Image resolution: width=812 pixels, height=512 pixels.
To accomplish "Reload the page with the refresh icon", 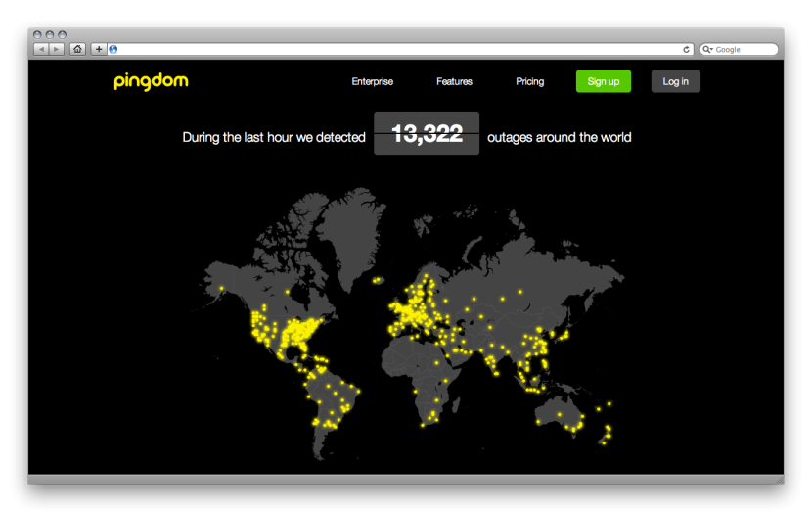I will pos(687,49).
